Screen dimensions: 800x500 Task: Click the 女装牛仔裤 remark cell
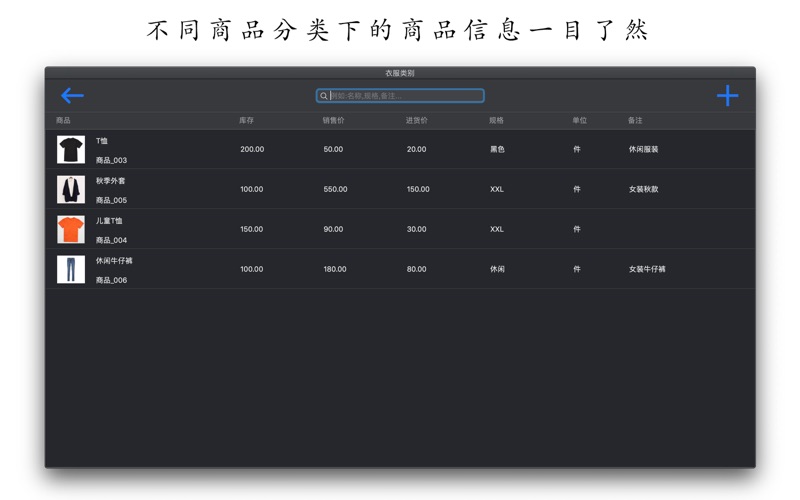click(x=647, y=269)
